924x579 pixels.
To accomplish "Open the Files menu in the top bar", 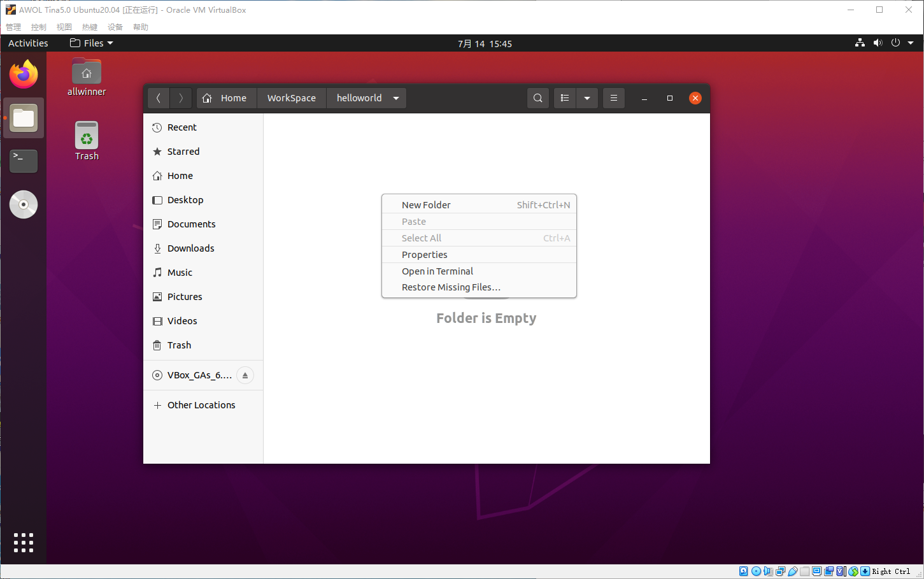I will click(90, 43).
